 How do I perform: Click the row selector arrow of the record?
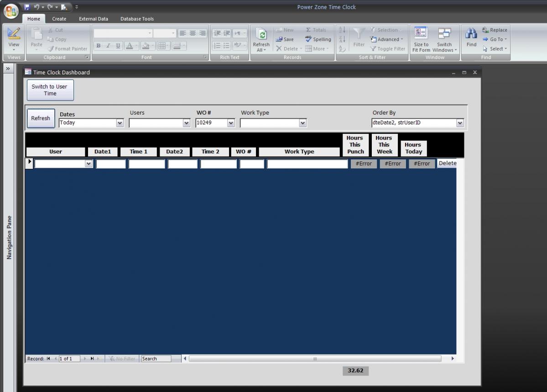[29, 163]
